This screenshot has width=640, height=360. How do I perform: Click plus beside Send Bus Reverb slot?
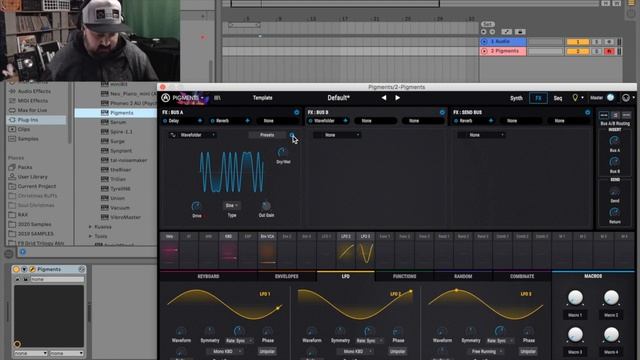pos(491,121)
